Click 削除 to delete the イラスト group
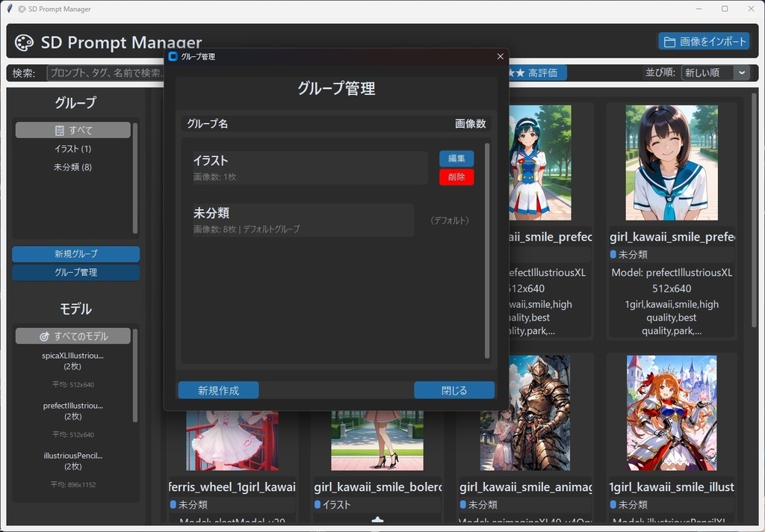The height and width of the screenshot is (532, 765). point(456,177)
